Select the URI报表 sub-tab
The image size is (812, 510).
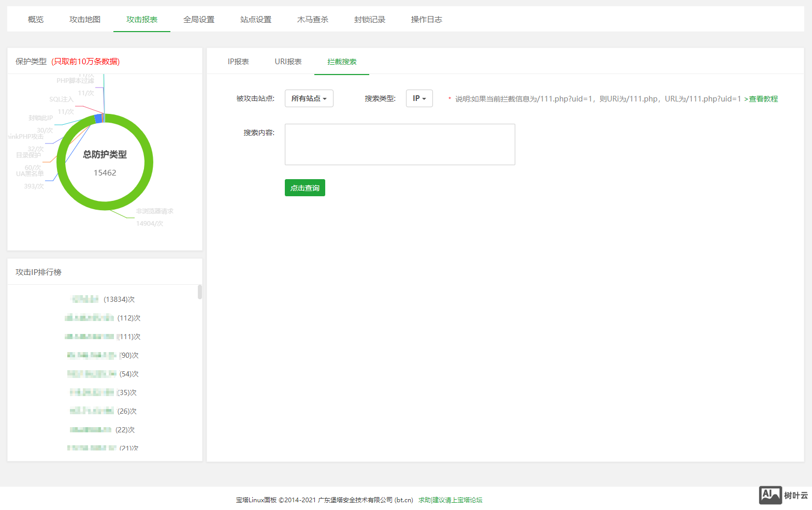pyautogui.click(x=288, y=62)
